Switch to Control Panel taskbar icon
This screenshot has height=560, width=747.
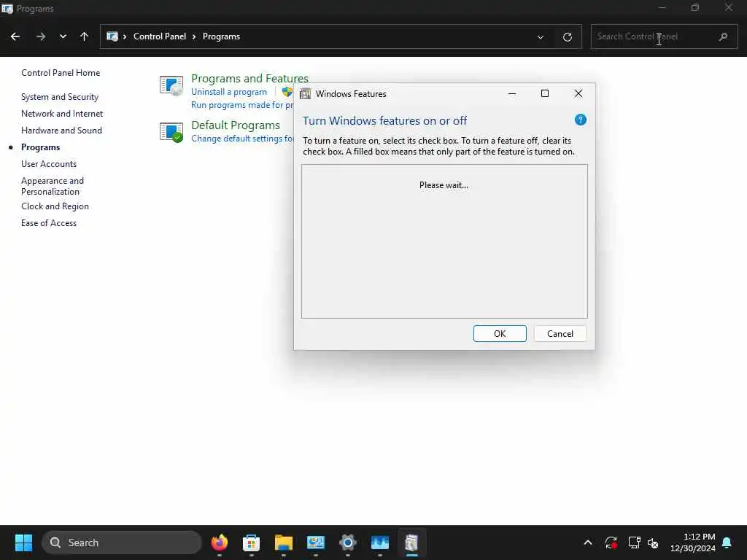(x=315, y=542)
